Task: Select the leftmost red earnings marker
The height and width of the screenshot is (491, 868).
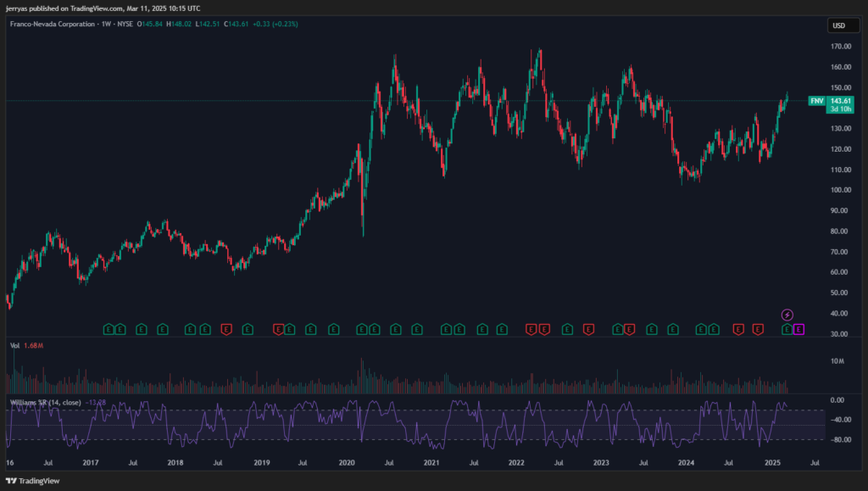Action: [226, 328]
